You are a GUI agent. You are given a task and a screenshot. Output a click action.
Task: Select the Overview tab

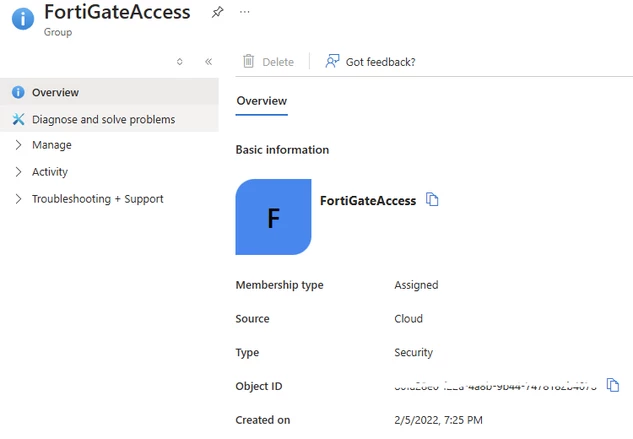(x=262, y=101)
